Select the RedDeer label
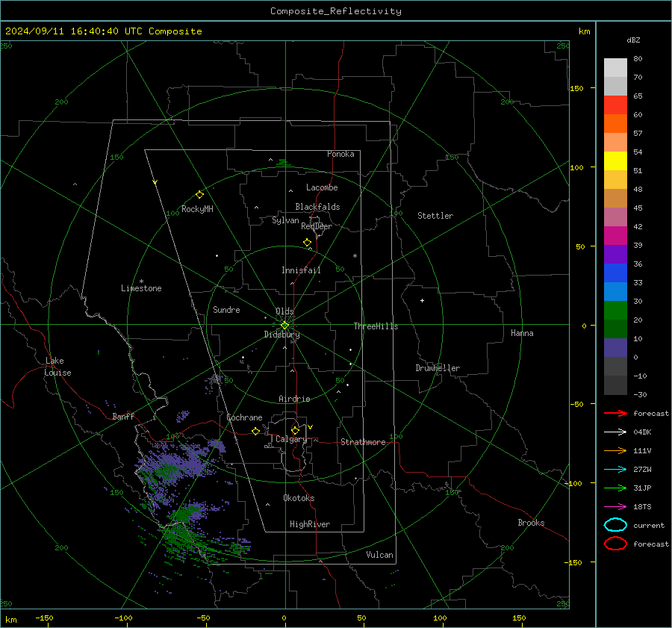The height and width of the screenshot is (628, 672). (317, 226)
